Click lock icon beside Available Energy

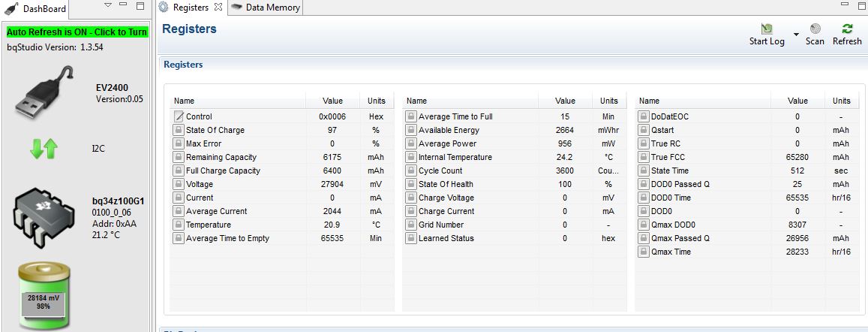click(411, 130)
